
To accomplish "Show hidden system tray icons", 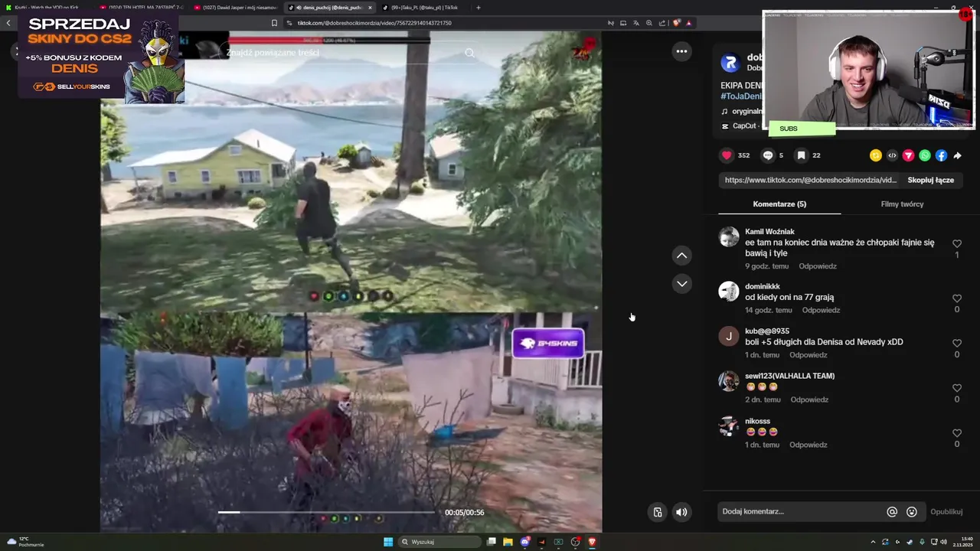I will (x=873, y=542).
